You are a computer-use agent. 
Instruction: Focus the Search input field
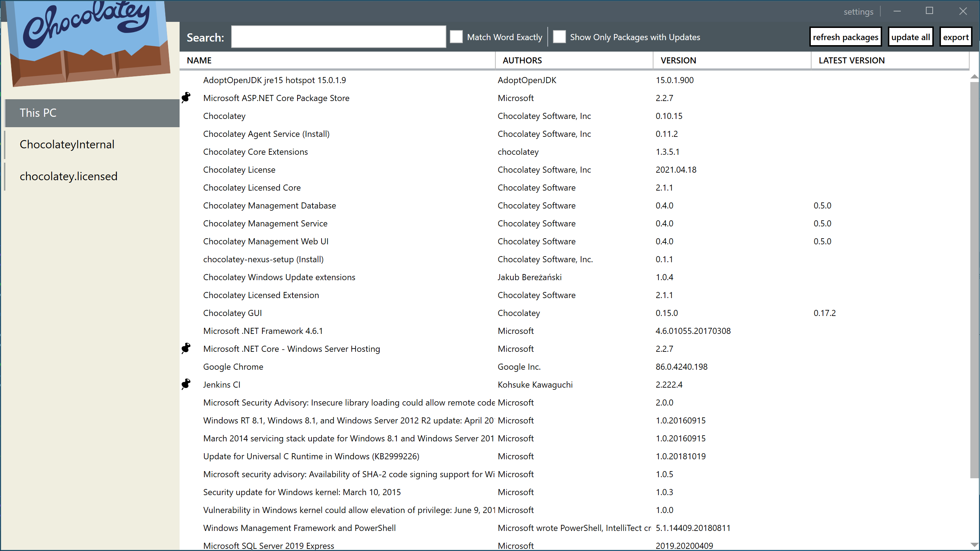click(x=338, y=37)
